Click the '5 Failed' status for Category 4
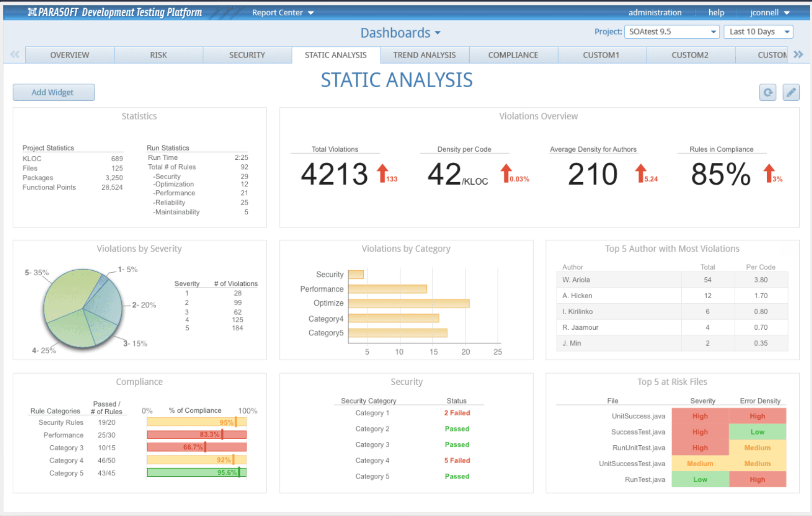812x516 pixels. click(x=457, y=460)
